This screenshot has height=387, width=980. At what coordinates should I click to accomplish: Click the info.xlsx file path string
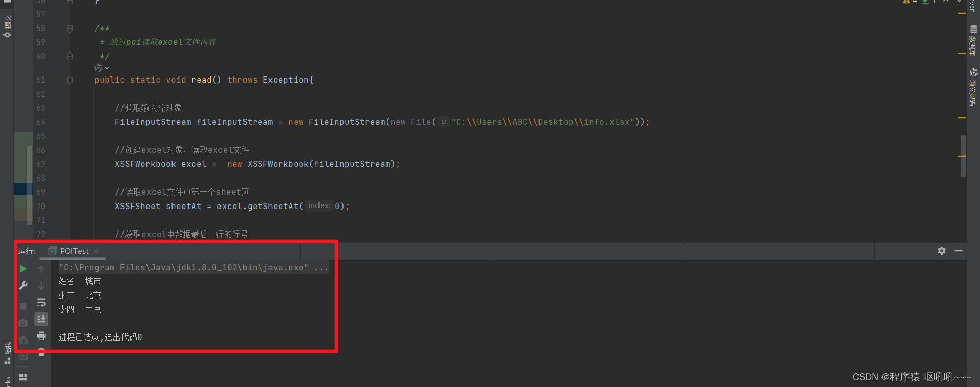coord(543,122)
